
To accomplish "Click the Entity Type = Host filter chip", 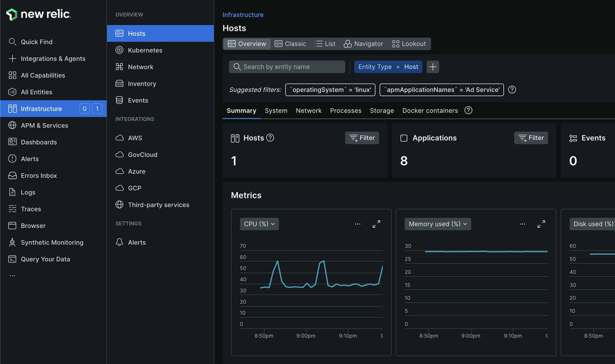I will pos(388,67).
